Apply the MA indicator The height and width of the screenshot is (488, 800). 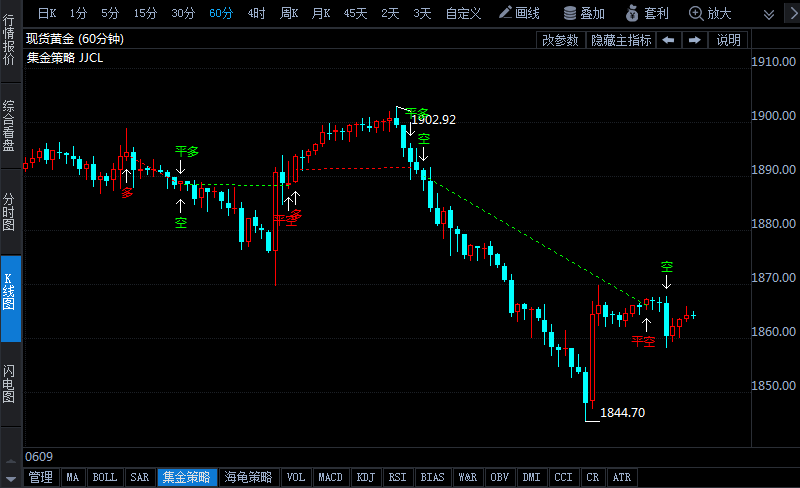[x=72, y=477]
